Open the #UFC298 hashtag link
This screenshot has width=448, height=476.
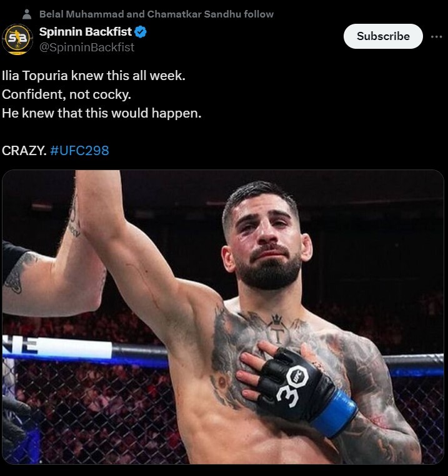click(x=79, y=151)
